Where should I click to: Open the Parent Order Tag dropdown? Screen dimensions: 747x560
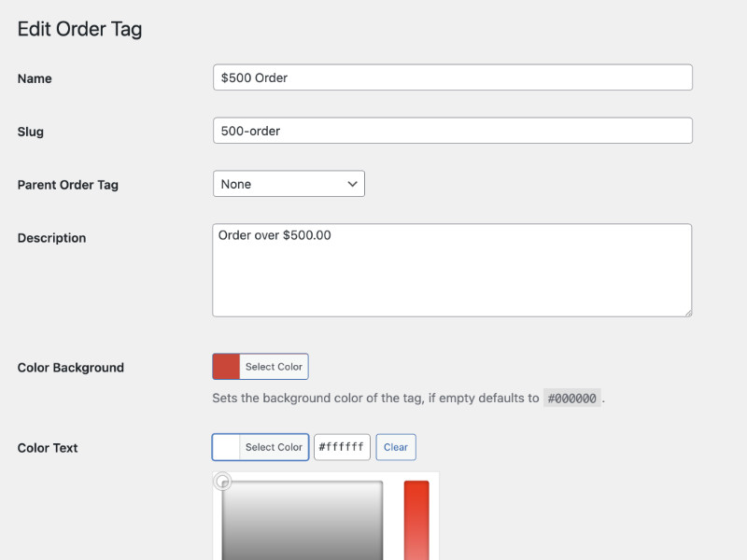289,184
